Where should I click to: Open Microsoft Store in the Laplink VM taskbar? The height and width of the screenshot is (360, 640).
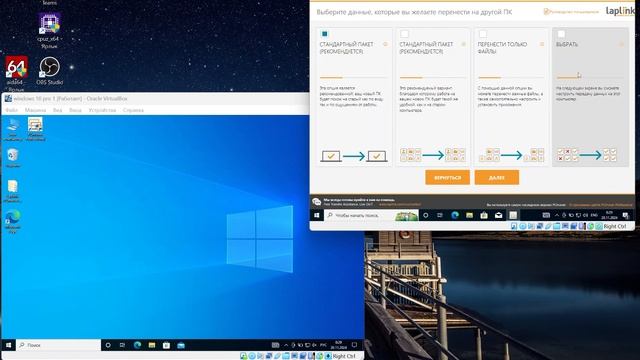(x=484, y=215)
